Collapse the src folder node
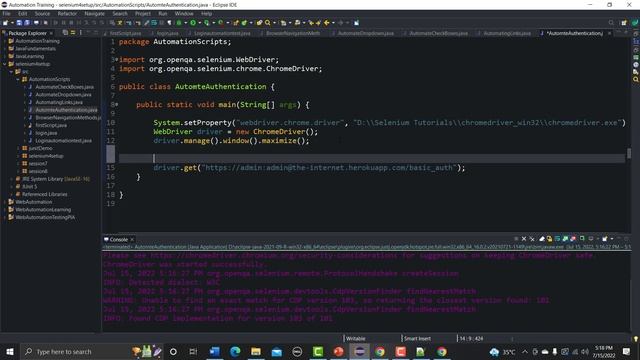The width and height of the screenshot is (640, 360). click(11, 71)
